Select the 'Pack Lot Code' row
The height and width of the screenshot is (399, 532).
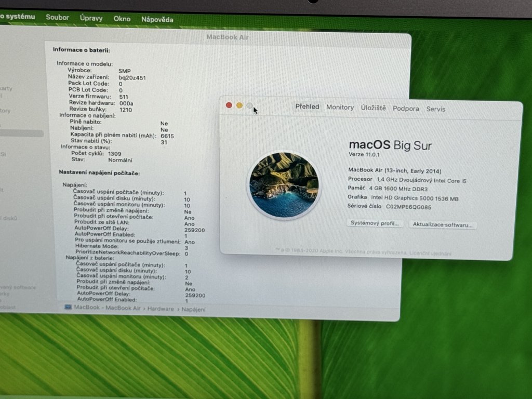96,84
